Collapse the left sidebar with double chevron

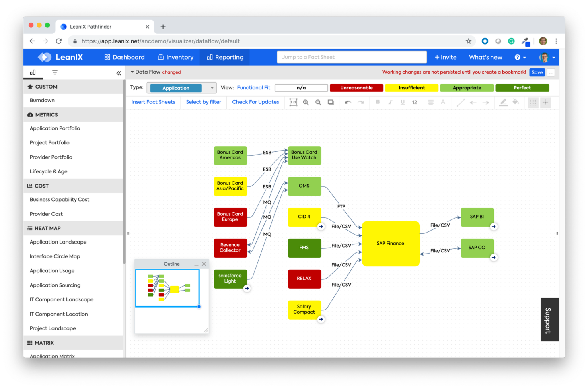[x=119, y=73]
